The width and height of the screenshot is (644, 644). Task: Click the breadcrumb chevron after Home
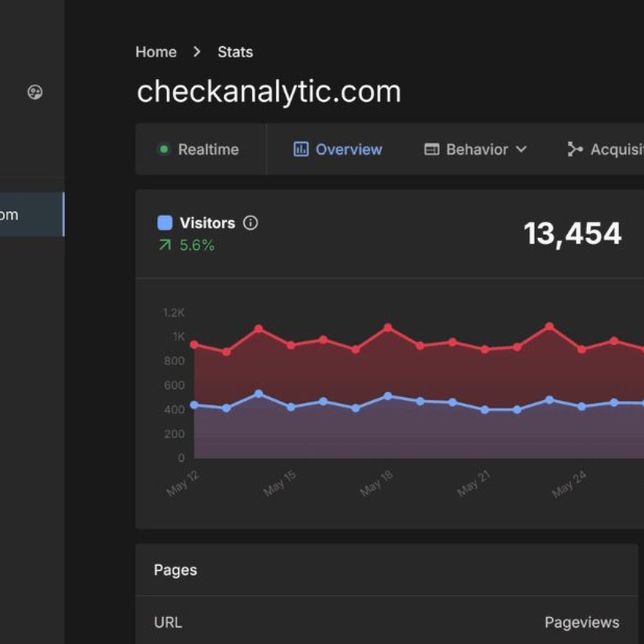click(x=197, y=52)
